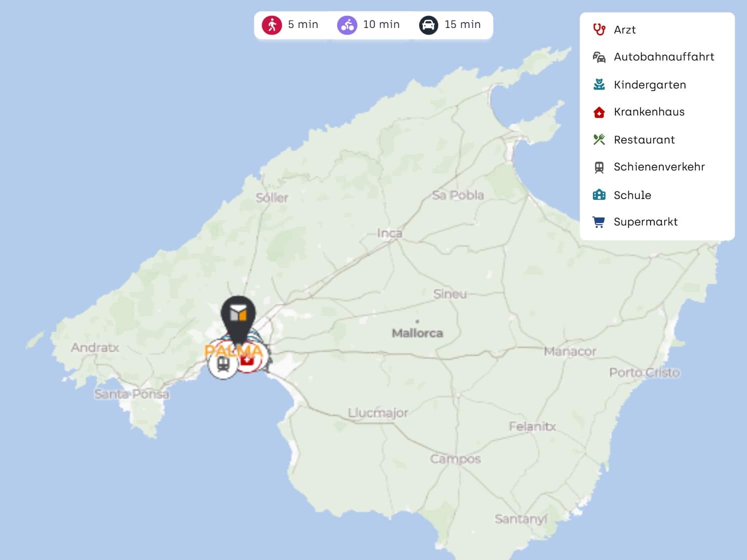This screenshot has width=747, height=560.
Task: Click the Schule building icon
Action: tap(599, 194)
